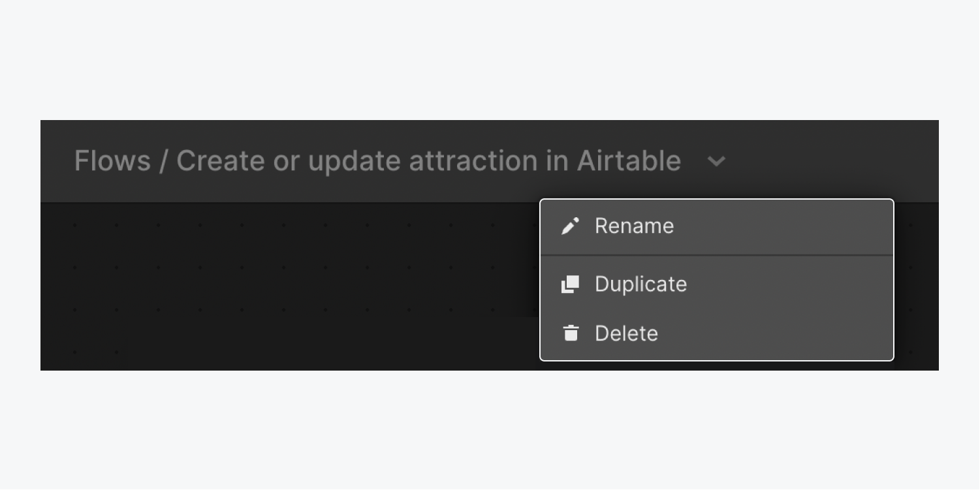Click the dotted flow canvas area
980x490 pixels.
287,287
